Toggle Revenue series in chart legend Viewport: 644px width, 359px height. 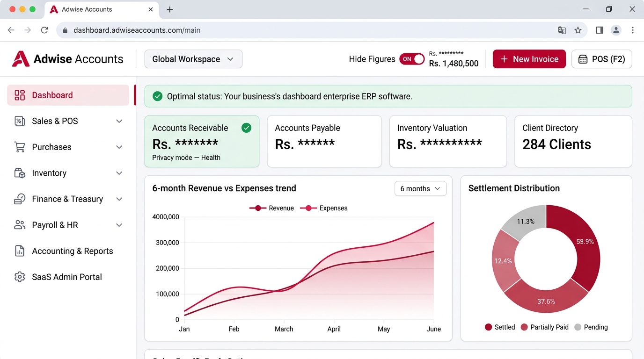click(x=271, y=208)
